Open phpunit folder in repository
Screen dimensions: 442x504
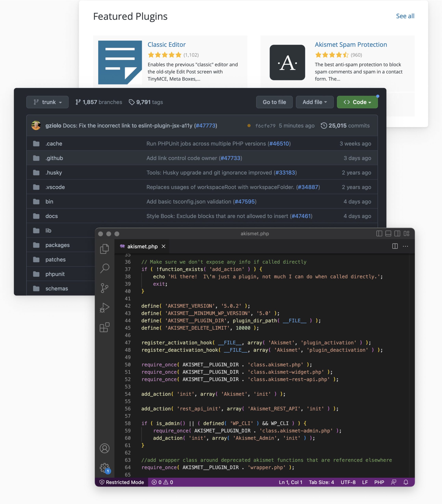tap(55, 274)
